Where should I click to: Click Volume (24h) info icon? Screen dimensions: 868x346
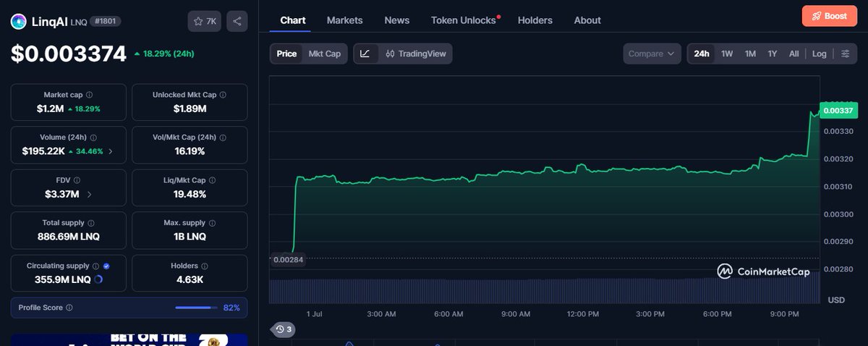[93, 138]
